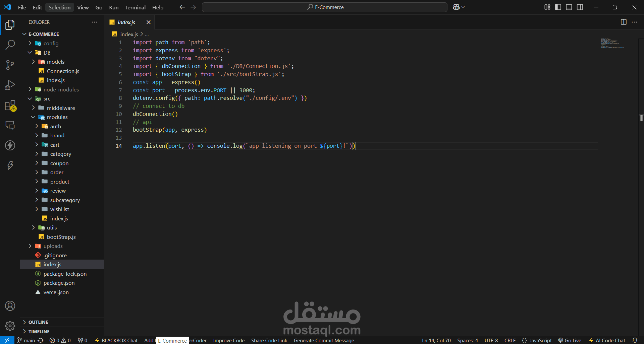The image size is (644, 344).
Task: Switch git branch via main indicator
Action: click(x=26, y=340)
